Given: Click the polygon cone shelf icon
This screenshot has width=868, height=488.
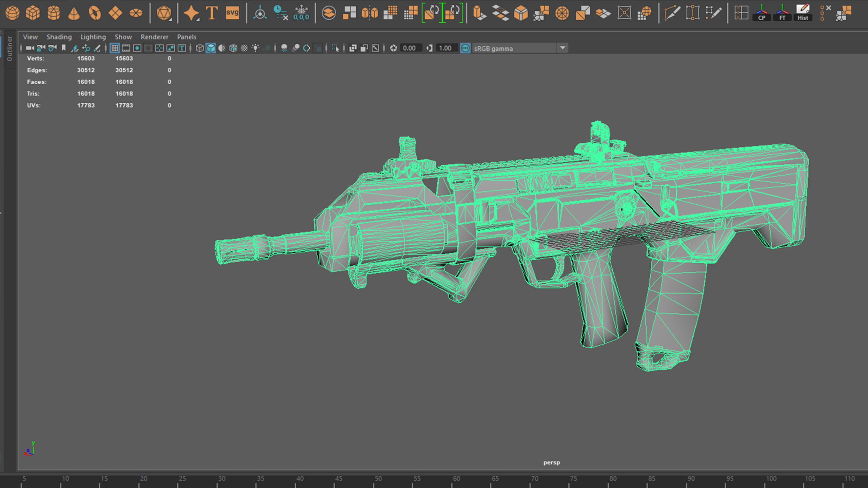Looking at the screenshot, I should (74, 13).
